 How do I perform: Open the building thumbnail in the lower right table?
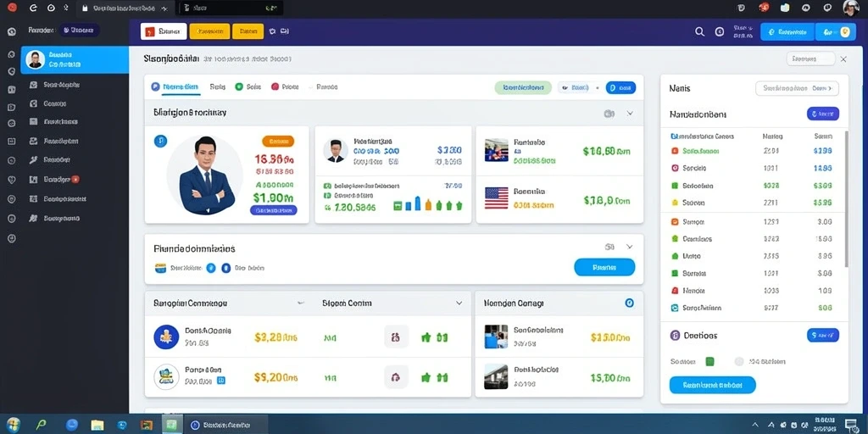click(x=495, y=376)
